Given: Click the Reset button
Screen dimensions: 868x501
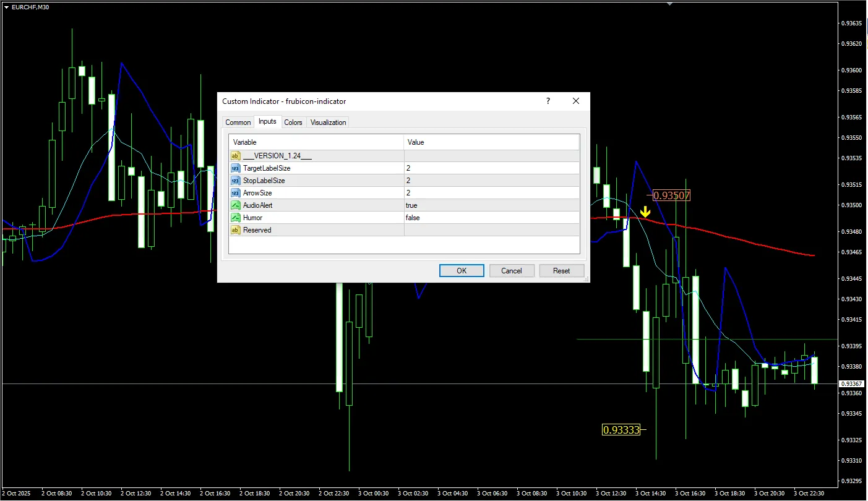Looking at the screenshot, I should pos(562,271).
